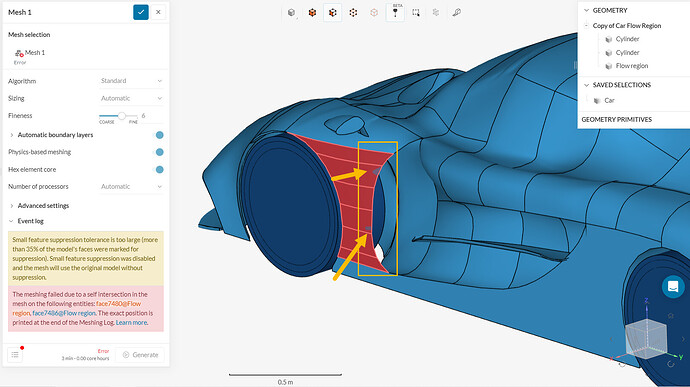Viewport: 690px width, 387px height.
Task: Click the measure tool icon in toolbar
Action: tap(457, 12)
